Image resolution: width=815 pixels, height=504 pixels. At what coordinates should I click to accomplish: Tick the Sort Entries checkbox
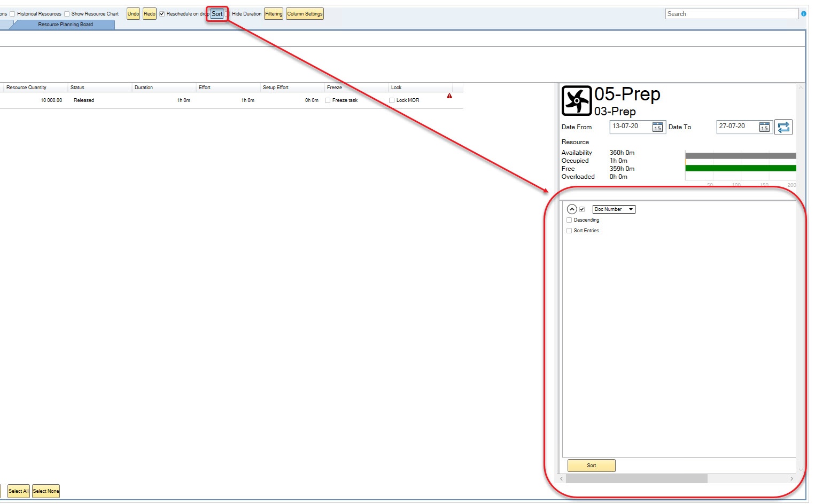coord(569,231)
